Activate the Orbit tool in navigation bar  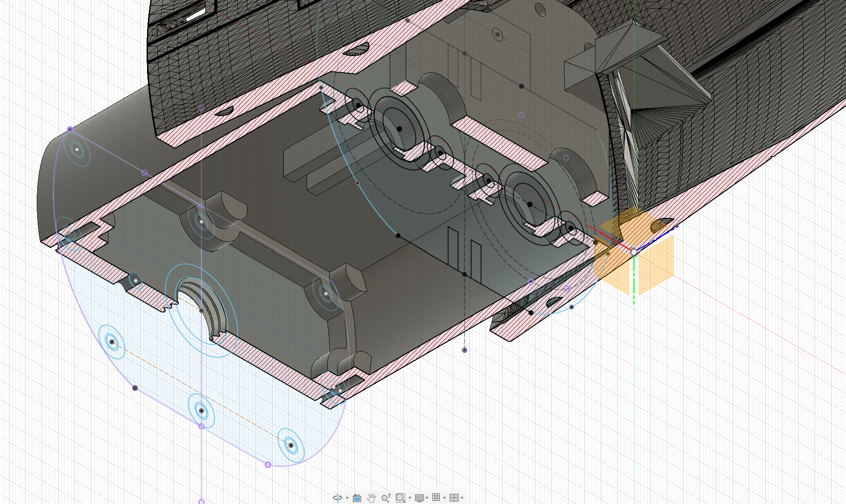[338, 498]
